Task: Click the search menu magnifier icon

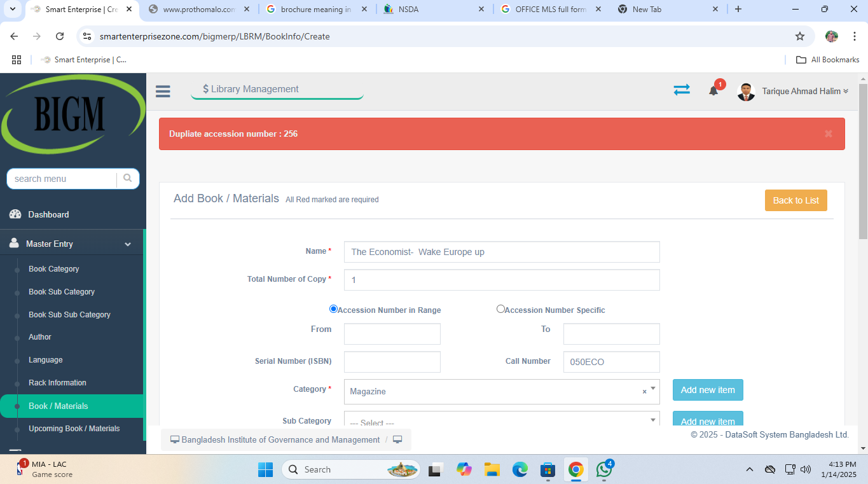Action: (x=128, y=179)
